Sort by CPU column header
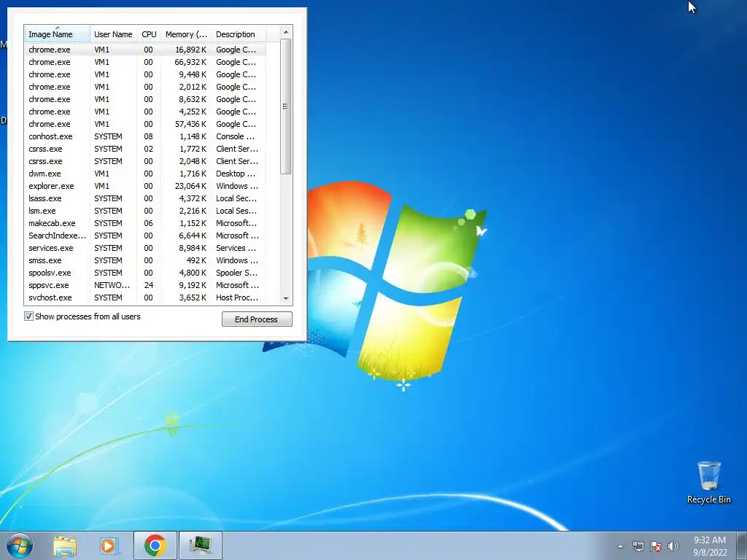The height and width of the screenshot is (560, 747). pyautogui.click(x=149, y=34)
